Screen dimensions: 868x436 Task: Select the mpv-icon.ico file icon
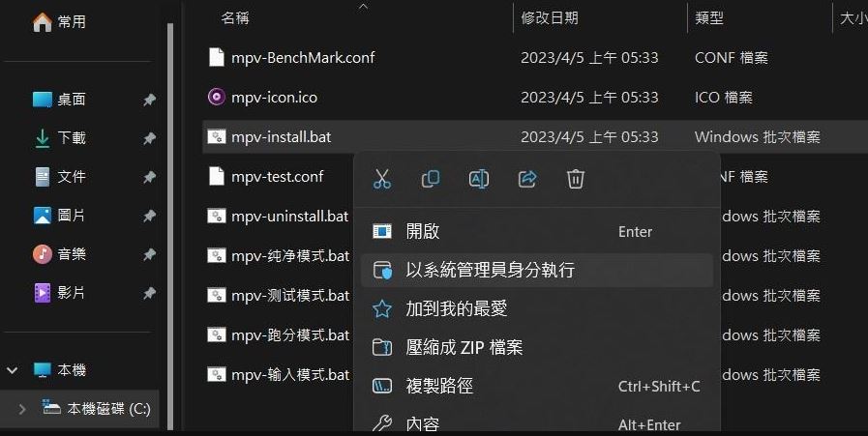[216, 97]
